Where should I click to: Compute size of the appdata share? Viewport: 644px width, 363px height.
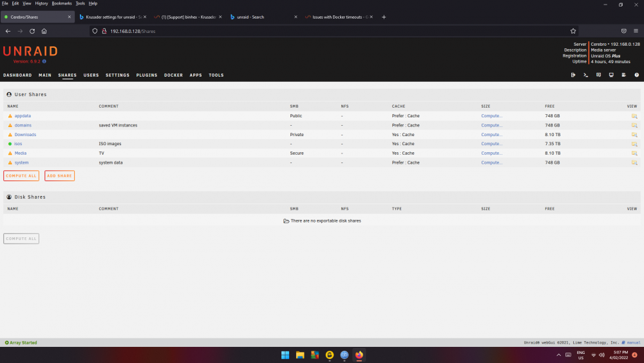491,116
